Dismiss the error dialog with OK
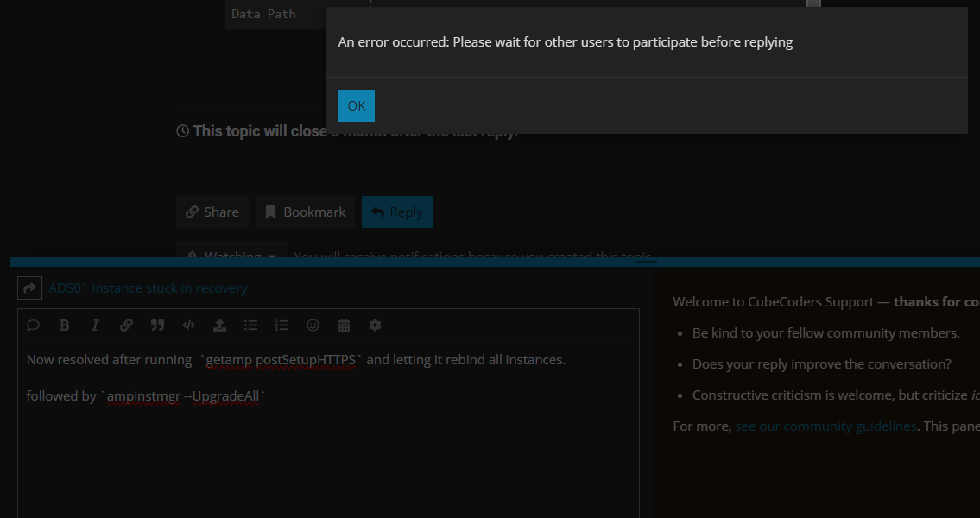The image size is (980, 518). coord(356,105)
